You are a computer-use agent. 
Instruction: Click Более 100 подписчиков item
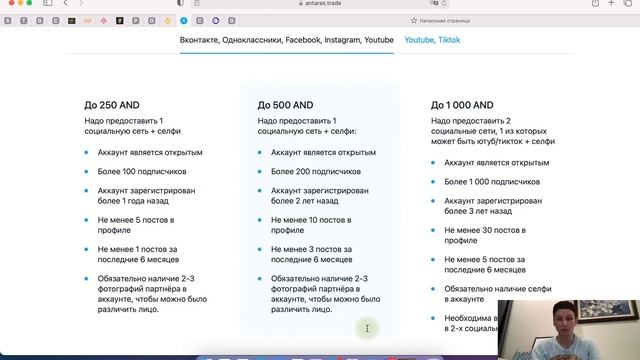pyautogui.click(x=142, y=171)
